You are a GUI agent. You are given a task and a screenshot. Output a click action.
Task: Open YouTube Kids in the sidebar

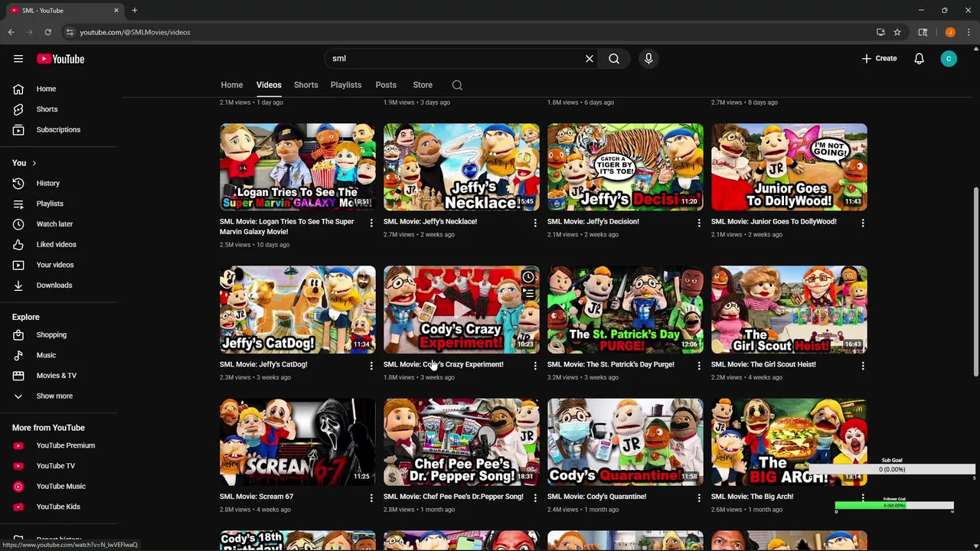point(60,507)
